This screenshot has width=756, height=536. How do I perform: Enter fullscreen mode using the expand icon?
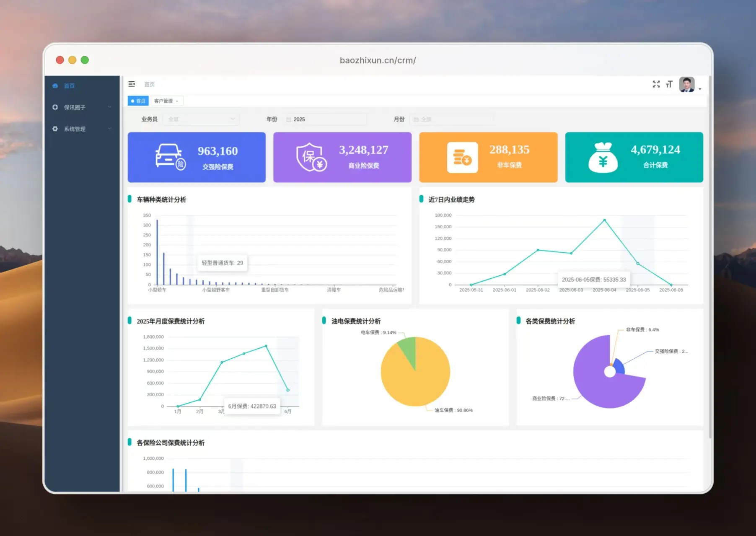[656, 84]
